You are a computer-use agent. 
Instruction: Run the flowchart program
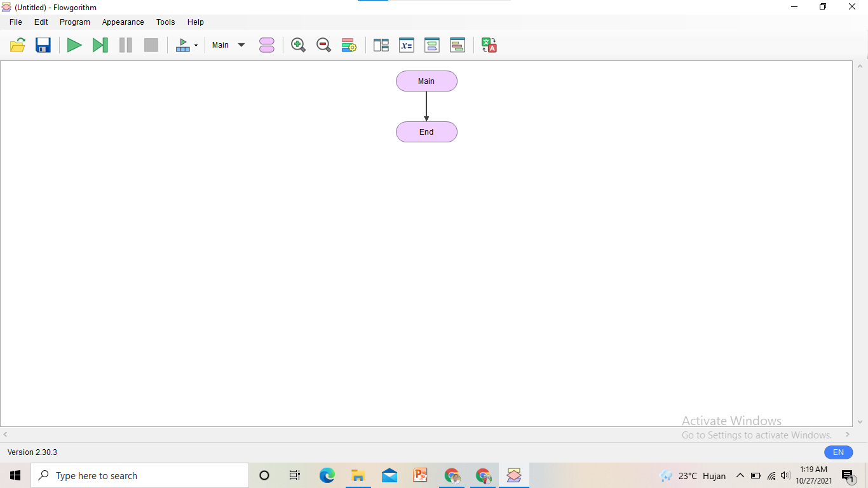[x=74, y=44]
